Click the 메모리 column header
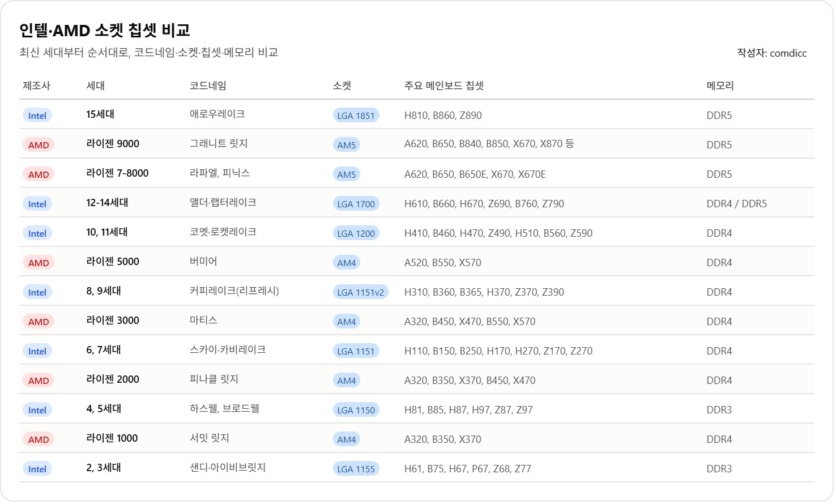The image size is (836, 504). tap(720, 86)
